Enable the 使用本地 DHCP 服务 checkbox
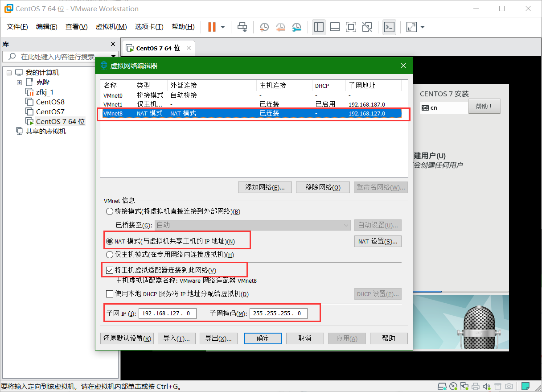542x392 pixels. 110,294
